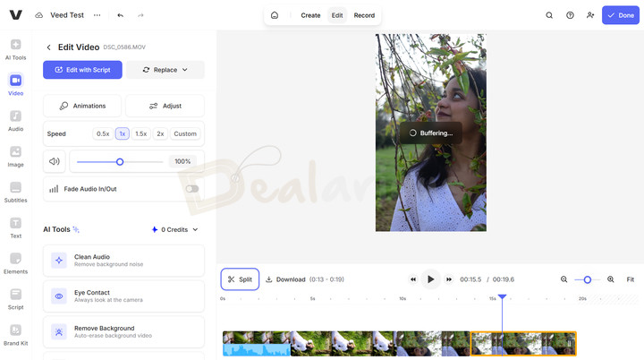Skip forward in playback
The image size is (644, 360).
449,279
